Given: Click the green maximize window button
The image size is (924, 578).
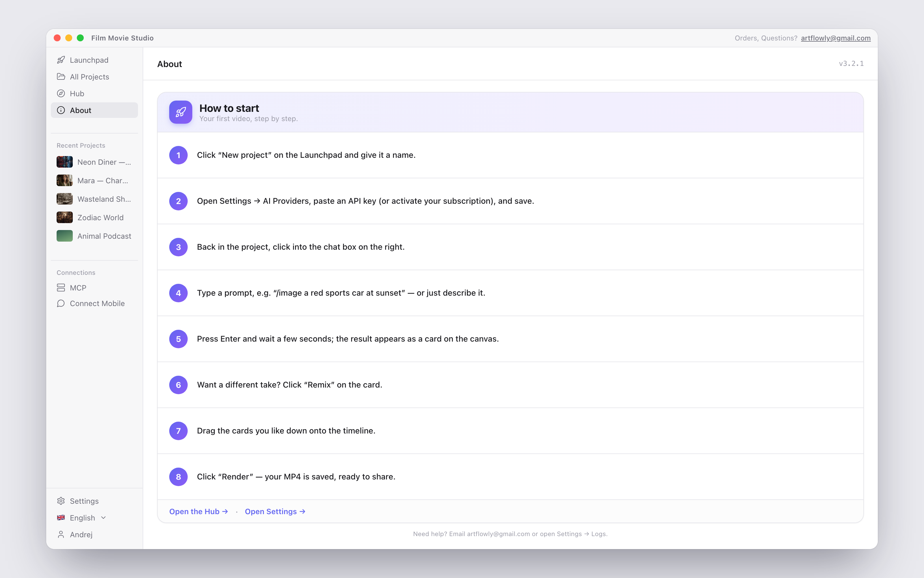Looking at the screenshot, I should click(x=80, y=38).
